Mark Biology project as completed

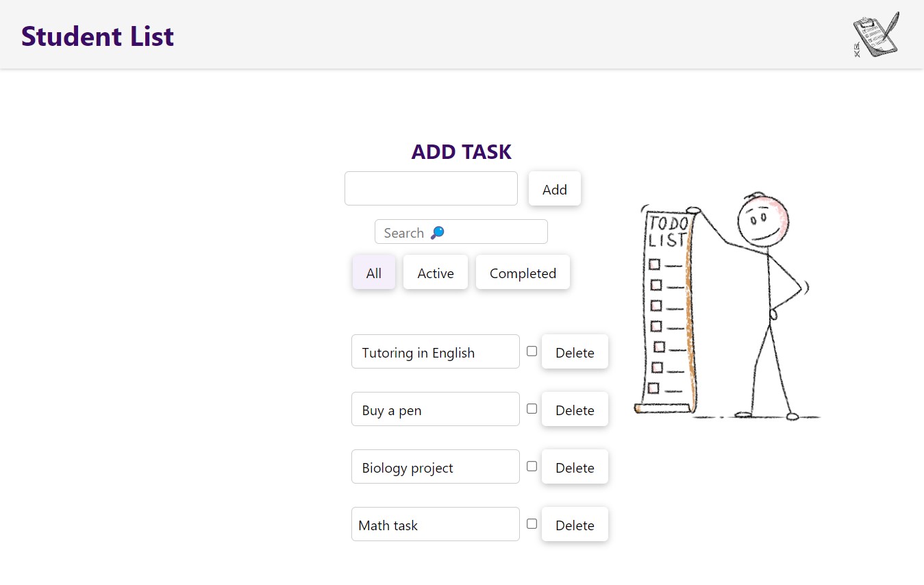[532, 466]
